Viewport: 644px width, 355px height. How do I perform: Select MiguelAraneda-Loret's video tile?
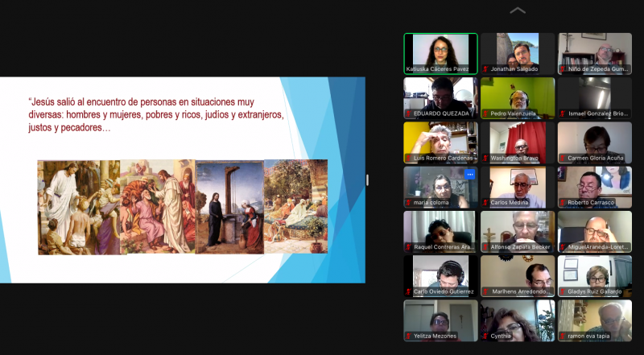click(x=595, y=232)
